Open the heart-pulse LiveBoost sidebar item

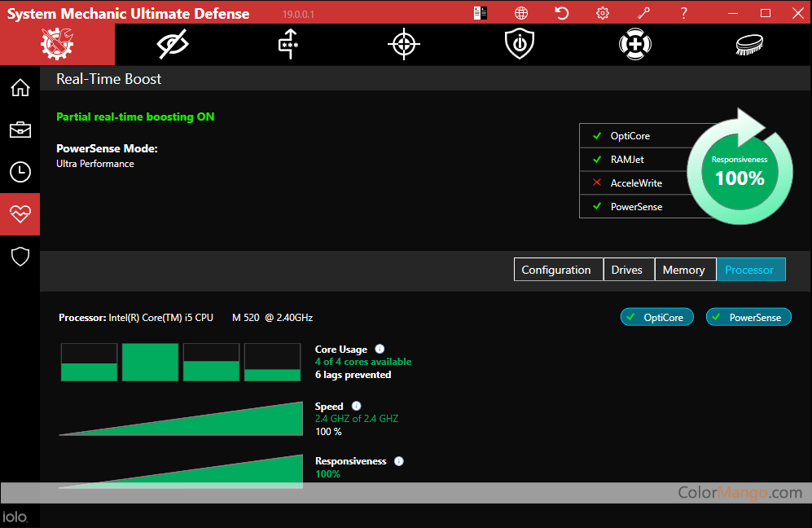tap(20, 214)
